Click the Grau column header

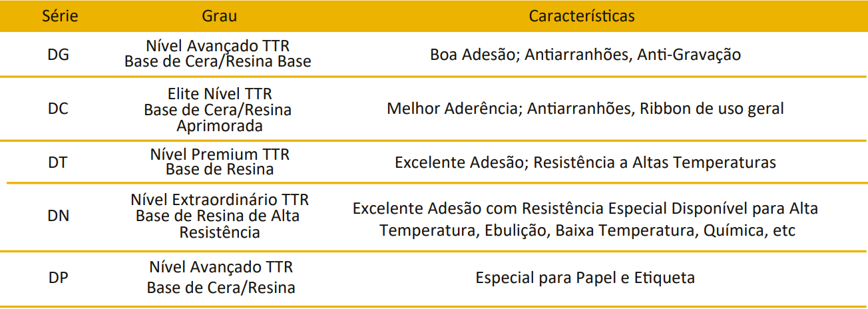[x=219, y=15]
